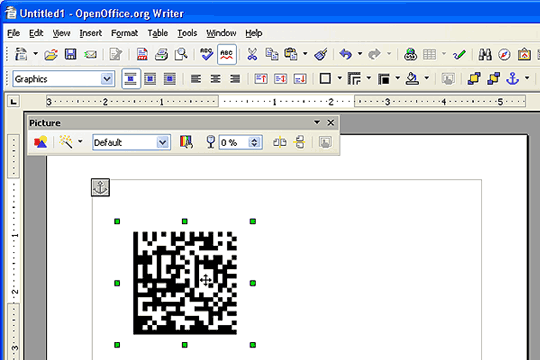
Task: Toggle AutoSpellcheck
Action: [x=227, y=54]
